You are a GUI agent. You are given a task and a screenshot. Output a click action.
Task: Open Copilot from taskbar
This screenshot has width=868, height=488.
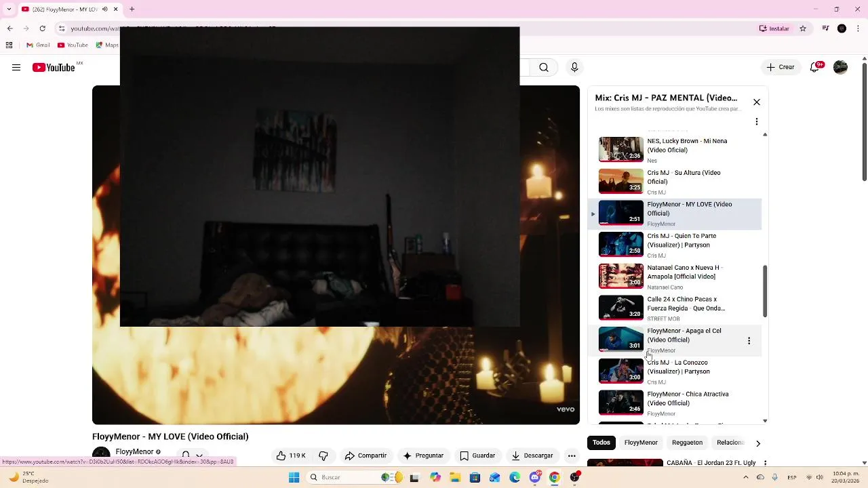click(x=435, y=478)
